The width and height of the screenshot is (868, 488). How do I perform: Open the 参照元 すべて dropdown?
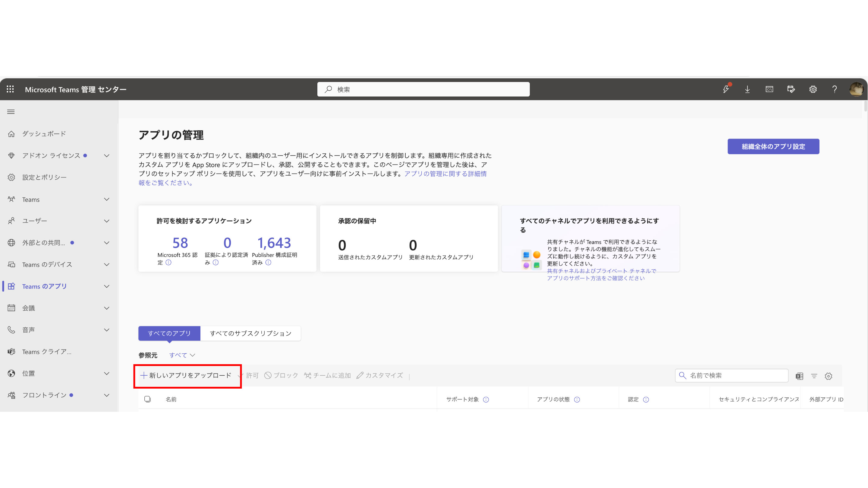(x=182, y=355)
